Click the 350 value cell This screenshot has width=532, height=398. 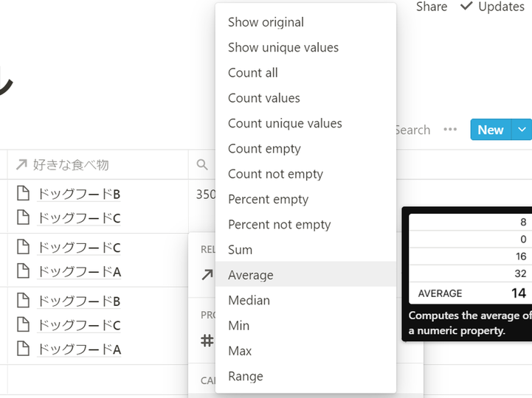coord(206,195)
